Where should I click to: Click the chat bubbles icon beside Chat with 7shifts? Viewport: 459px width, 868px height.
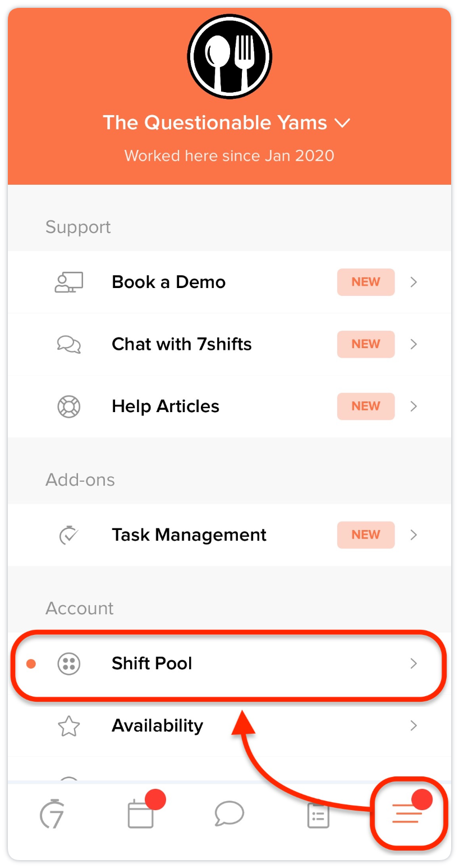pyautogui.click(x=69, y=344)
